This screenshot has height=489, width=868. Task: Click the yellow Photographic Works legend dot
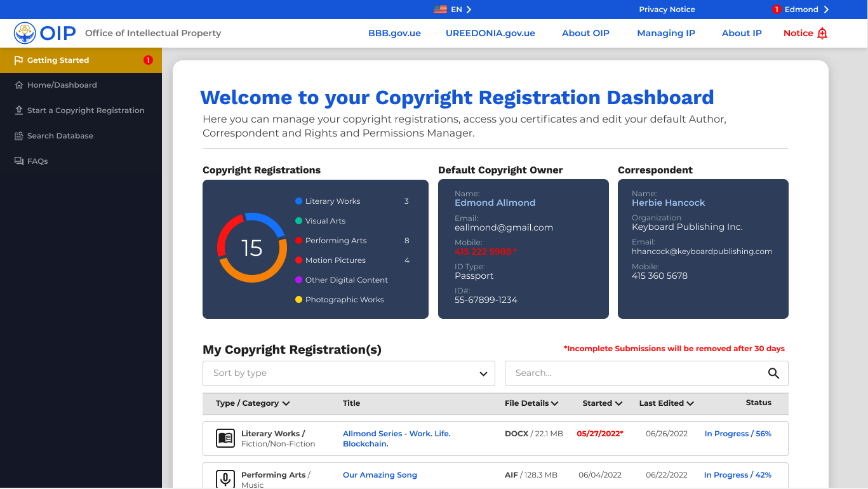298,300
